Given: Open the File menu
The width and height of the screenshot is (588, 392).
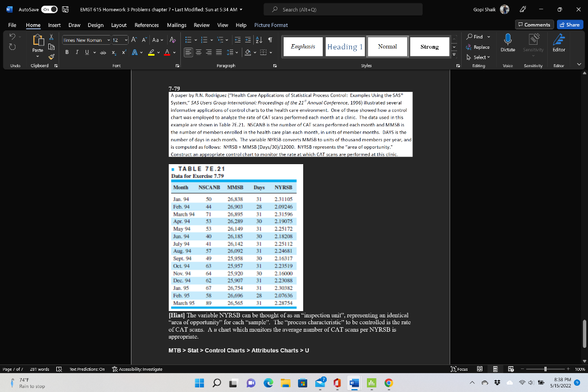Looking at the screenshot, I should 12,25.
